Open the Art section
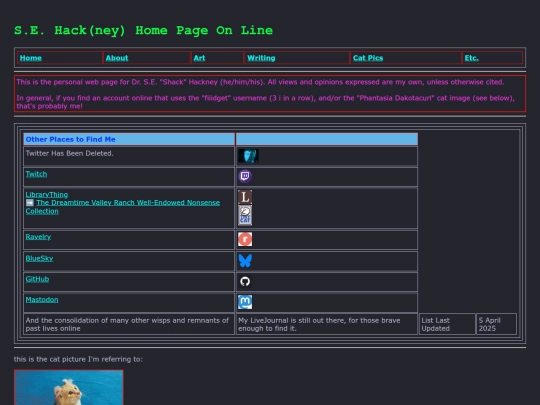This screenshot has width=540, height=405. click(x=199, y=58)
